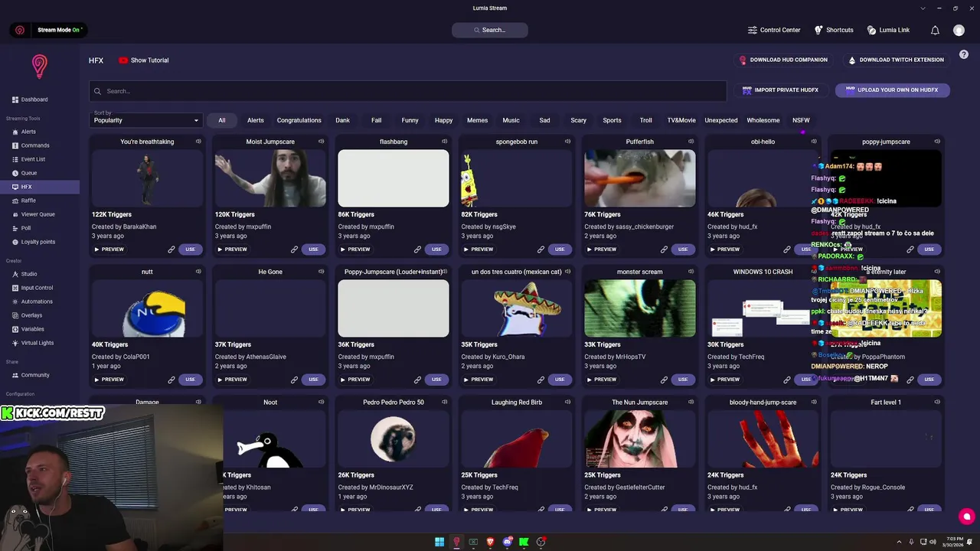Open the Control Center
The image size is (980, 551).
tap(774, 30)
